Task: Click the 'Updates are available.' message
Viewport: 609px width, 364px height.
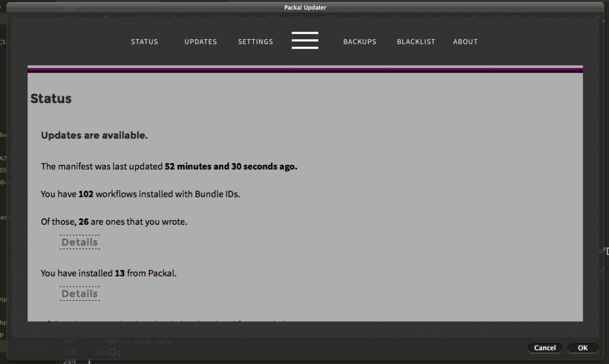Action: pyautogui.click(x=94, y=136)
